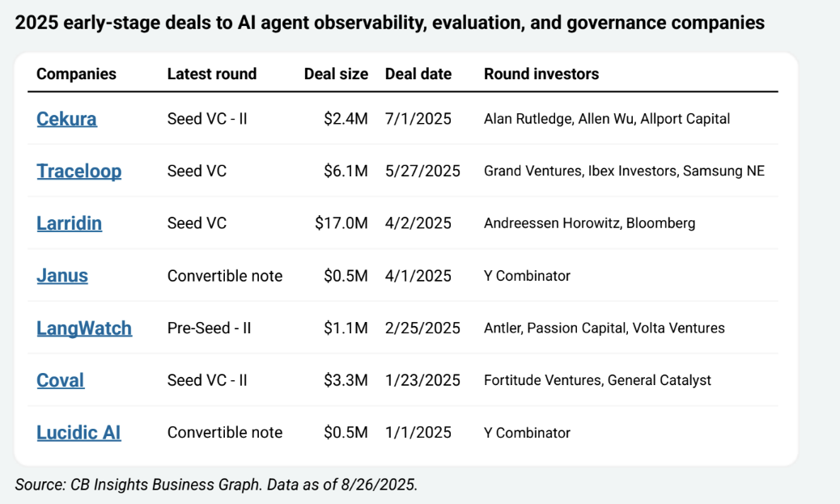Open the Traceloop company link

pos(78,171)
